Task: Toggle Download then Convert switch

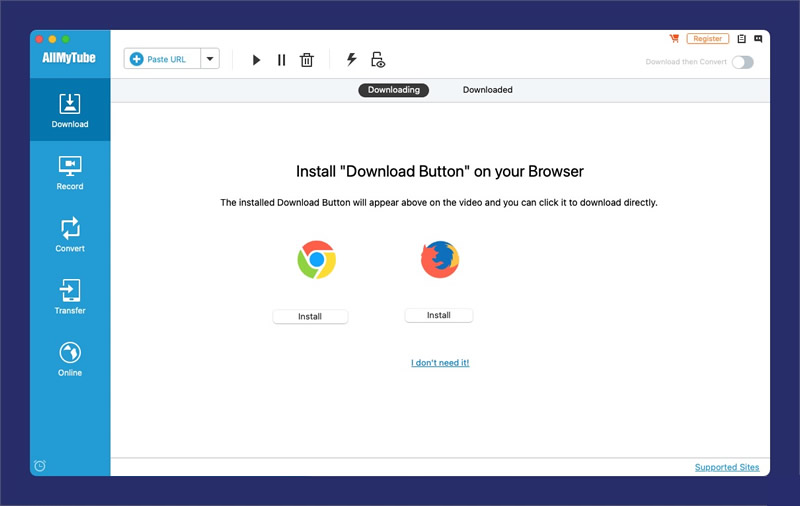Action: pos(742,62)
